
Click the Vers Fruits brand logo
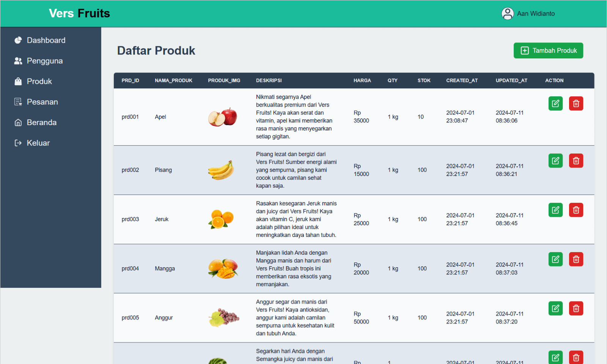coord(79,13)
